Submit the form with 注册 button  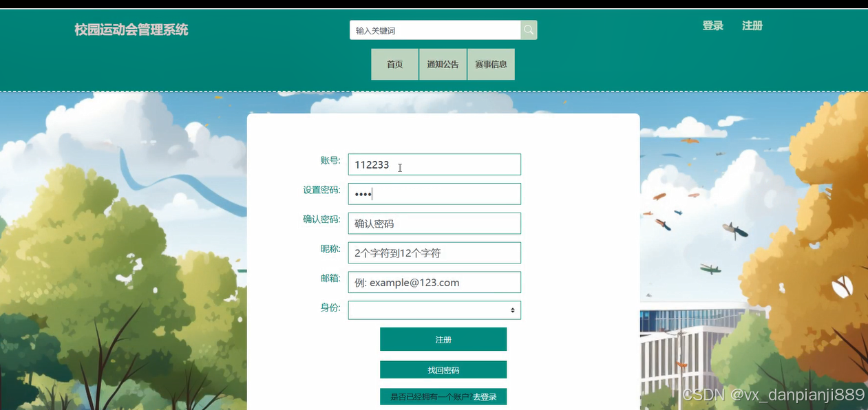(x=443, y=340)
